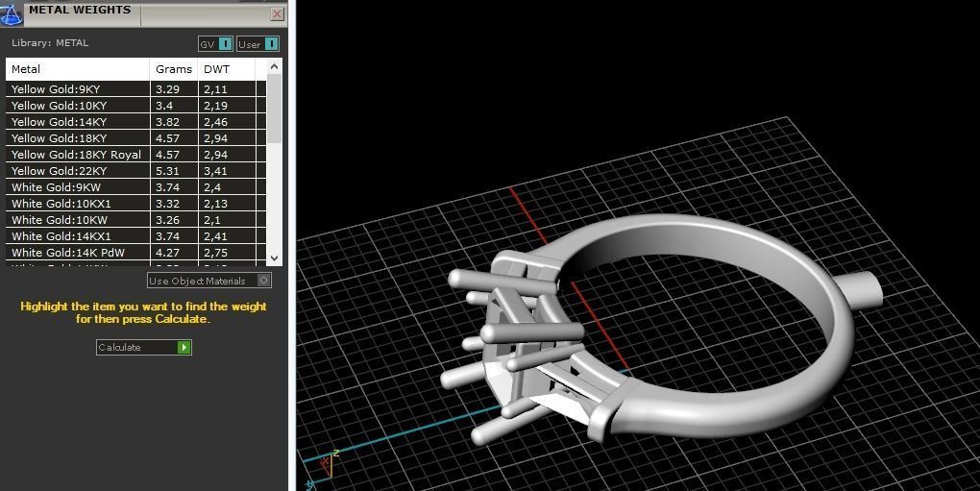The image size is (980, 491).
Task: Select the Yellow Gold:10KY row
Action: pyautogui.click(x=135, y=105)
